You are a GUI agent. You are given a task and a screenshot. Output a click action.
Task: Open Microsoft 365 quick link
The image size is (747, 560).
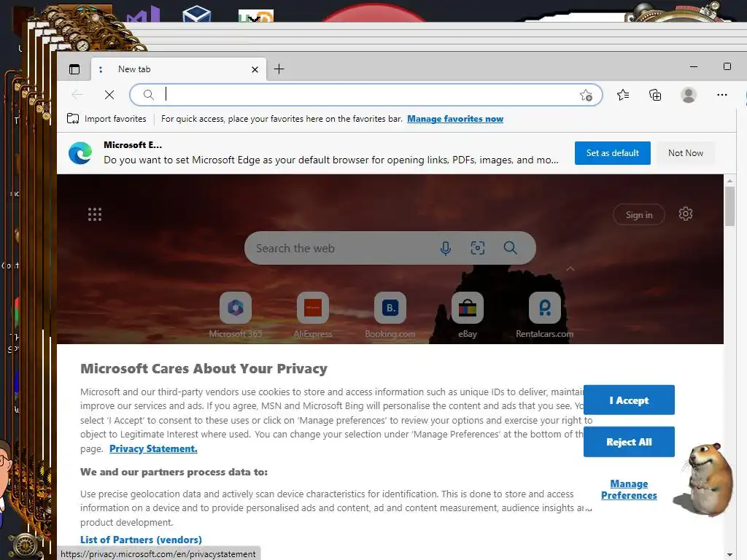[x=236, y=315]
